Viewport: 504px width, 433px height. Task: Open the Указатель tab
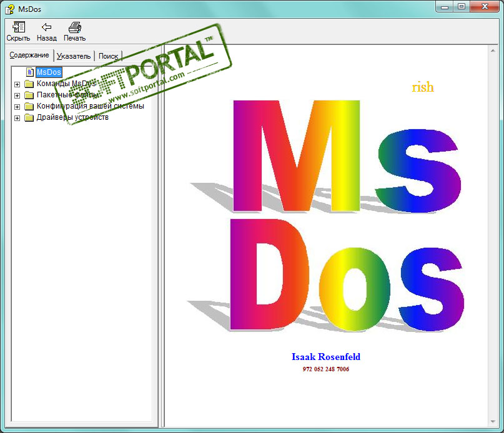[x=74, y=56]
